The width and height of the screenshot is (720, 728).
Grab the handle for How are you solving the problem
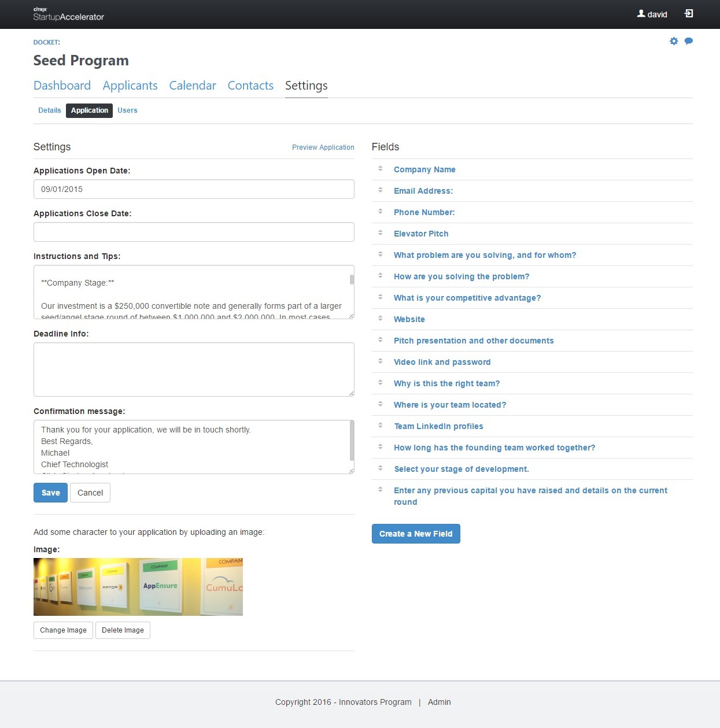tap(381, 275)
